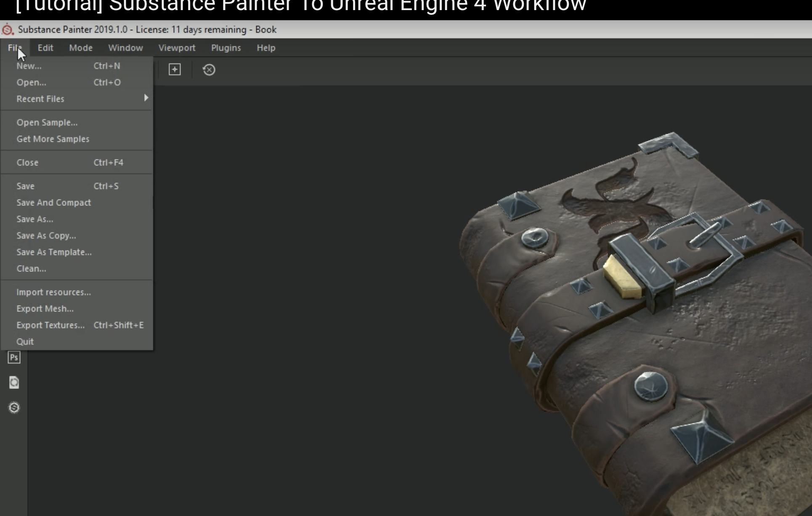Screen dimensions: 812x516
Task: Click the resource updater icon in sidebar
Action: (x=14, y=383)
